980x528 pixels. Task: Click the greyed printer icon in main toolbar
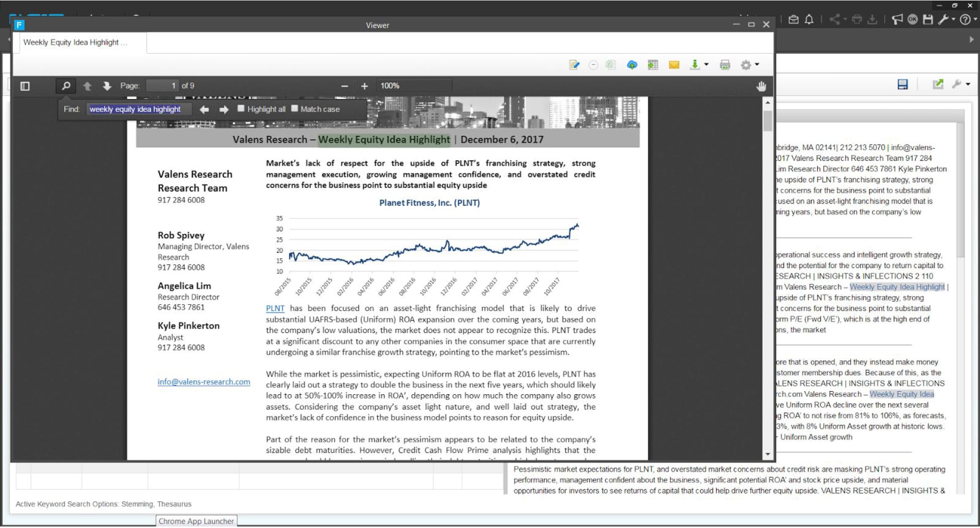click(857, 20)
